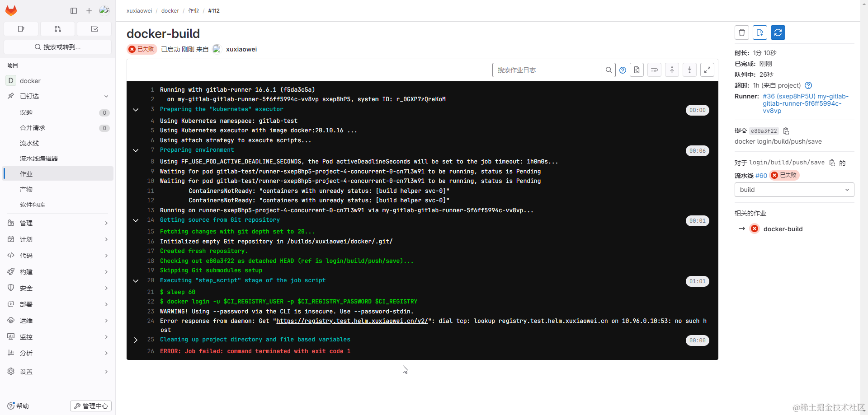Collapse the 'Preparing environment' log section

[x=136, y=150]
